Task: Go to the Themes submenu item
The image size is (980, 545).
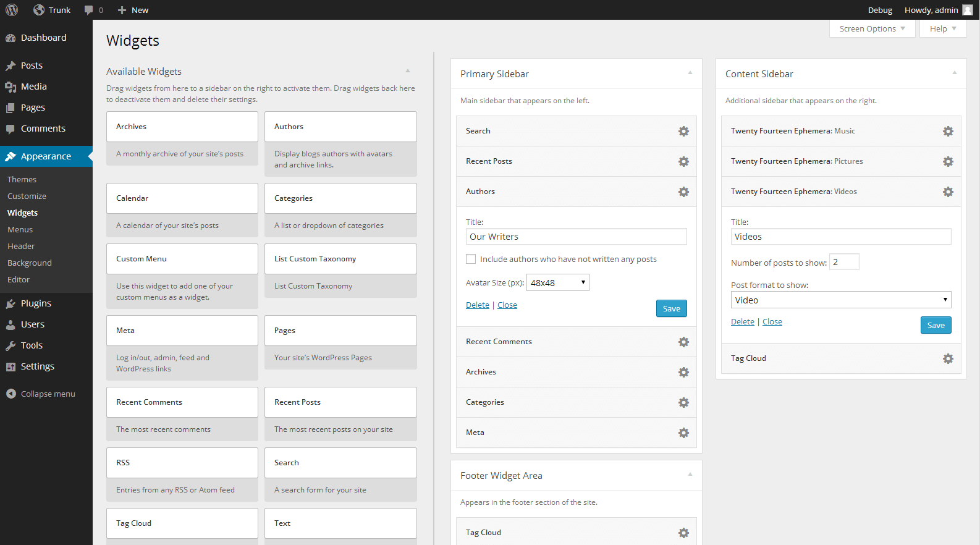Action: pos(22,179)
